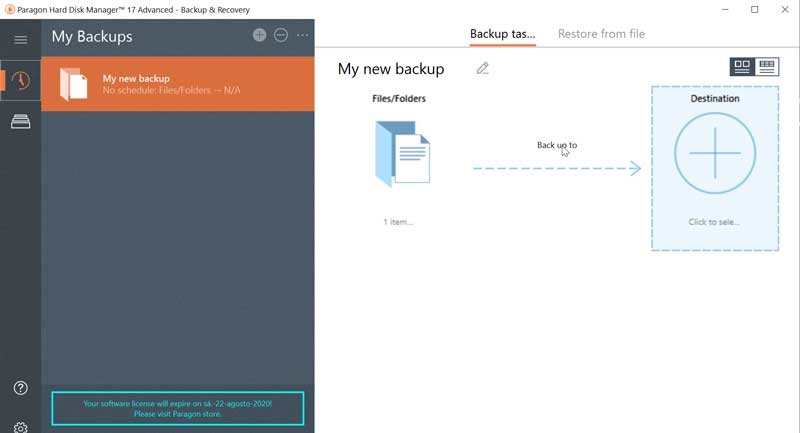800x433 pixels.
Task: Maximize the Paragon window
Action: click(x=755, y=9)
